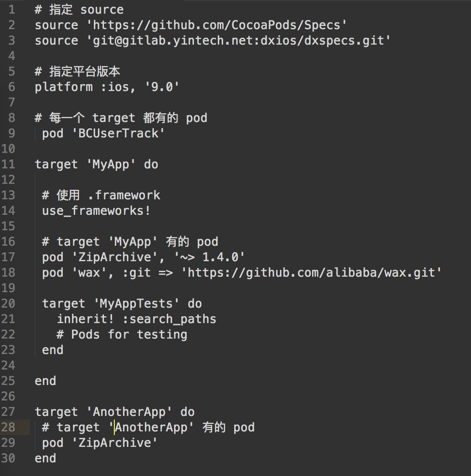The height and width of the screenshot is (476, 471).
Task: Click the inherit! :search_paths line
Action: [136, 319]
